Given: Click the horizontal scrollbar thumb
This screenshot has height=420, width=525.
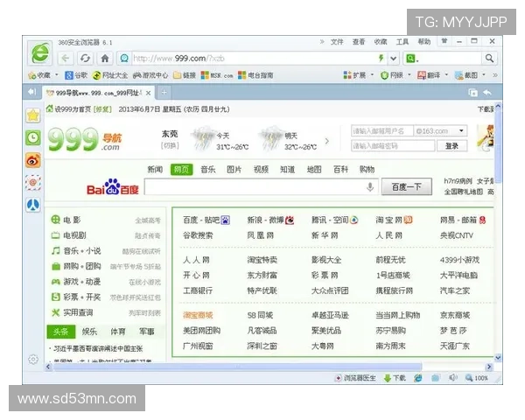Looking at the screenshot, I should [238, 367].
